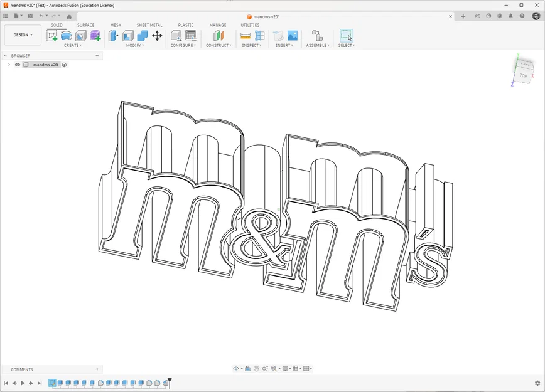Click the Fit zoom icon in navigation bar
Viewport: 545px width, 392px height.
[274, 368]
